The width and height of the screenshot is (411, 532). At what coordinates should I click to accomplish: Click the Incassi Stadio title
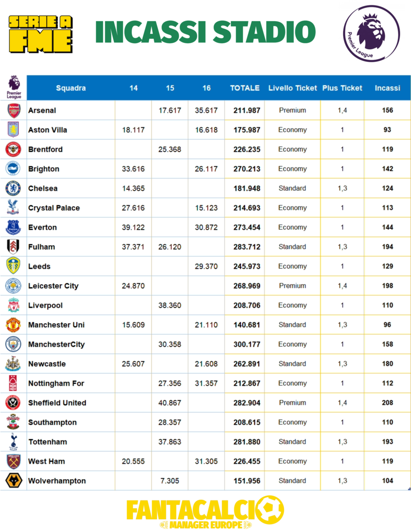click(205, 33)
